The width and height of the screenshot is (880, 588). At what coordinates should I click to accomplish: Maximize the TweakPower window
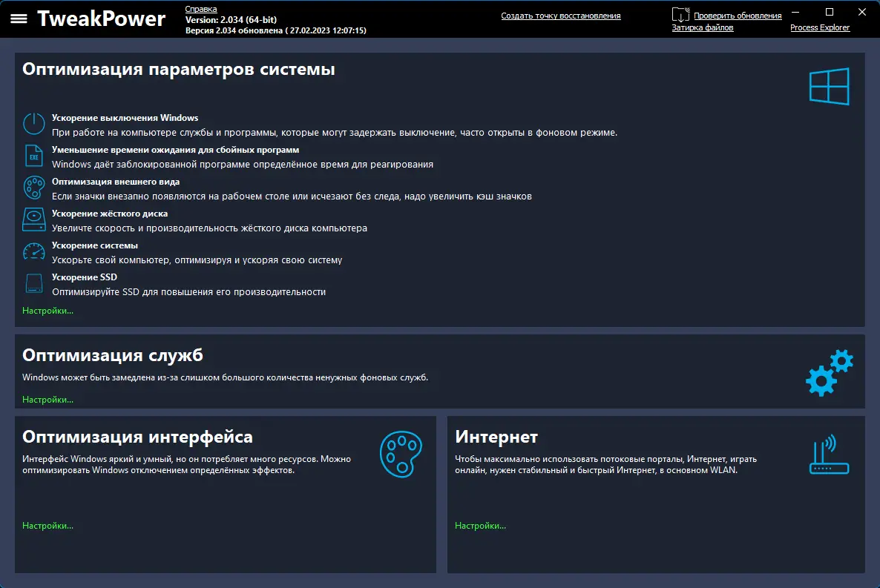830,12
